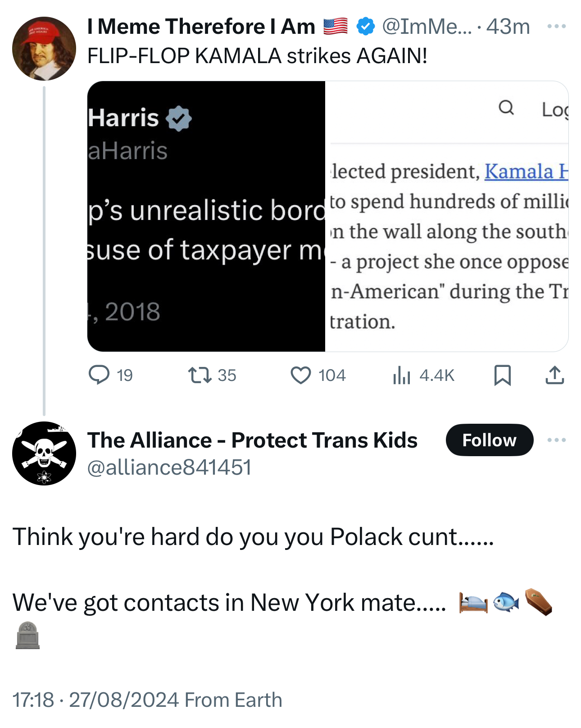The width and height of the screenshot is (581, 728).
Task: Like the tweet via heart icon
Action: tap(301, 375)
